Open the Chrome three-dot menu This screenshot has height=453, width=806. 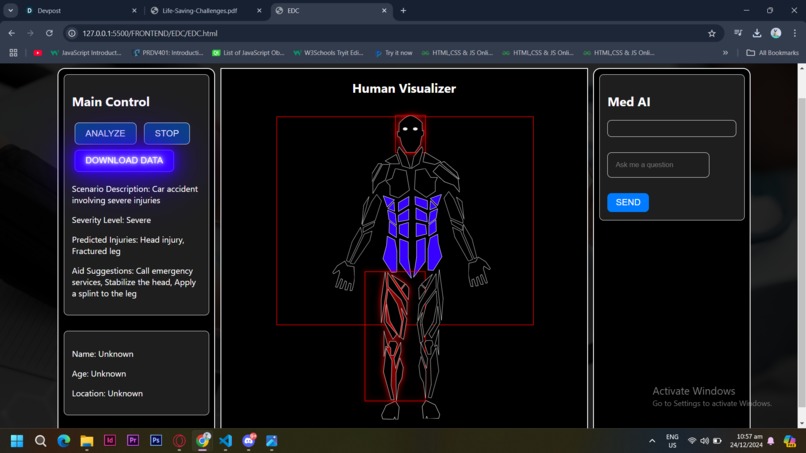pyautogui.click(x=795, y=33)
